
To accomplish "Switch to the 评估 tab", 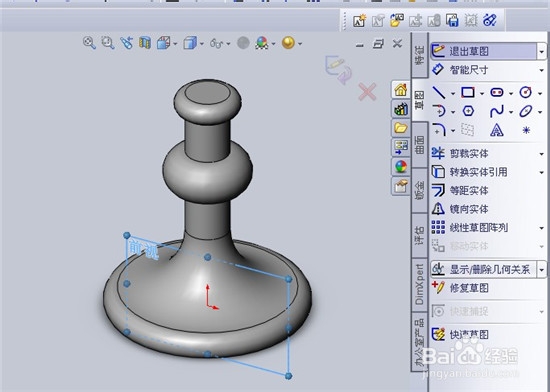I will [x=420, y=235].
